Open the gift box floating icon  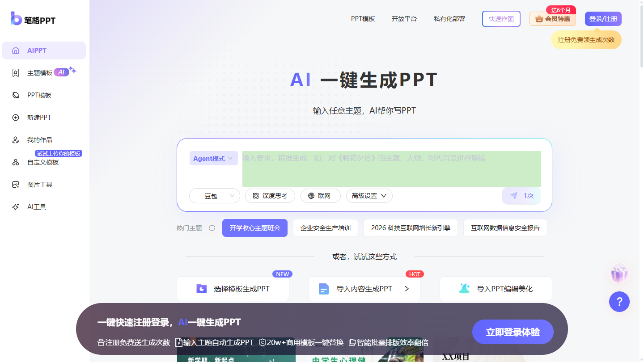(x=619, y=273)
